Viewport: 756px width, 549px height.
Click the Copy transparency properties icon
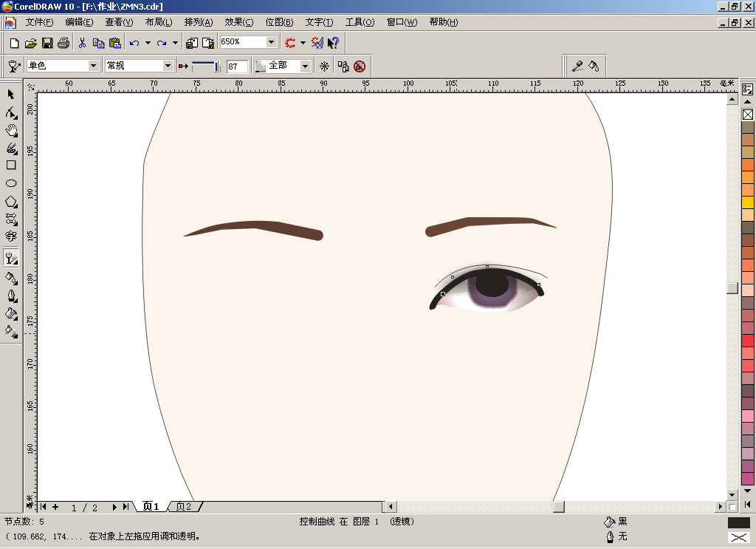343,66
